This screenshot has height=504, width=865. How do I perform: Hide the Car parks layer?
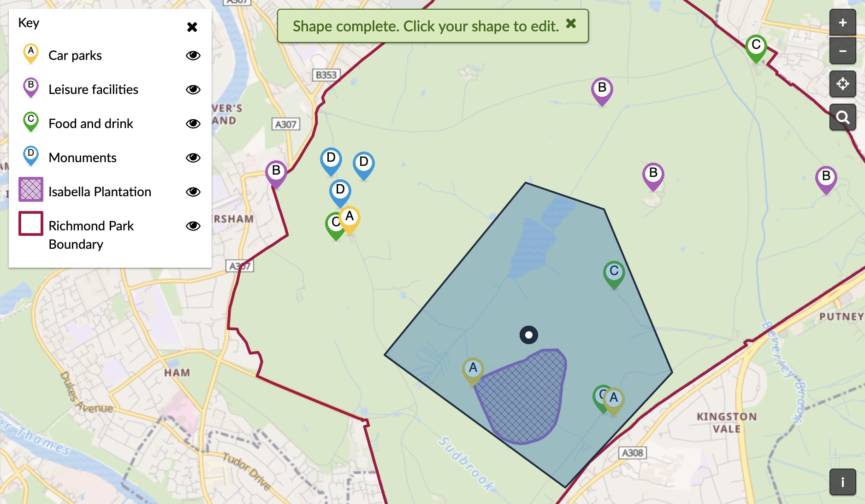(x=193, y=56)
